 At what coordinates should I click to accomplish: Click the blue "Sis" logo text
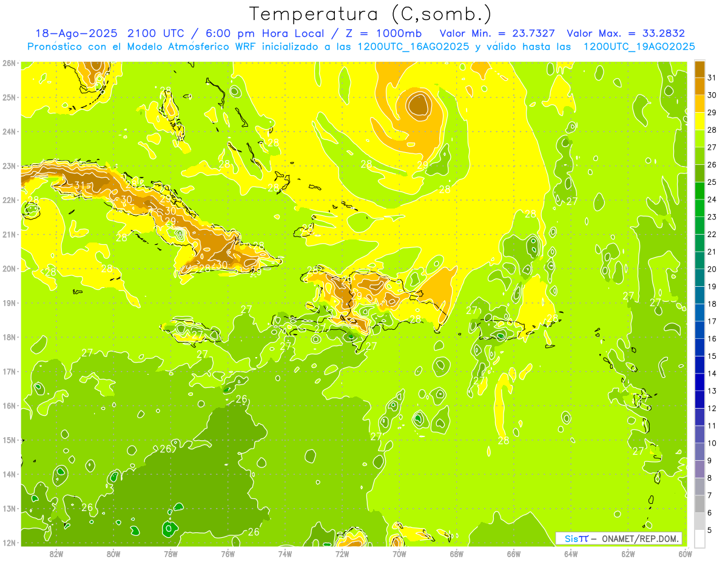pyautogui.click(x=572, y=538)
